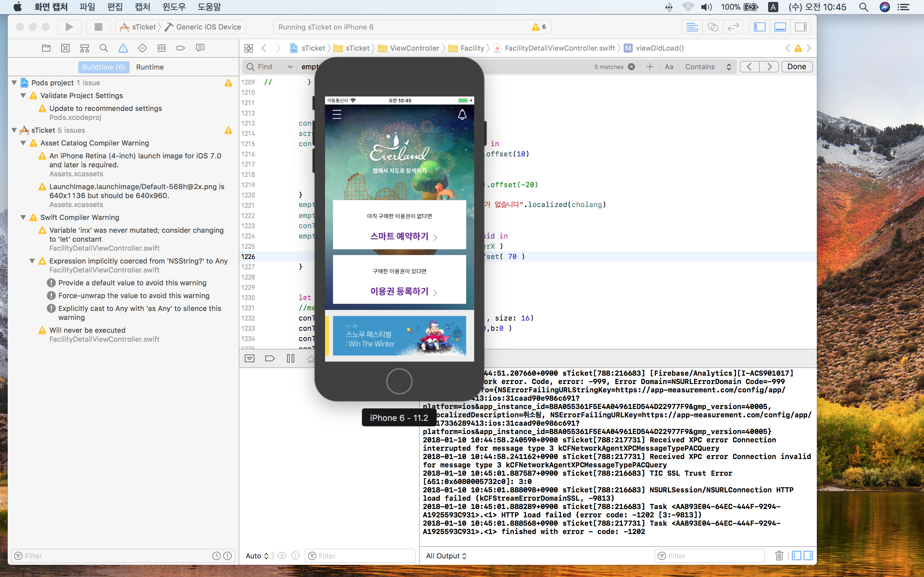Toggle the debug area visibility button
The image size is (924, 577).
(780, 27)
